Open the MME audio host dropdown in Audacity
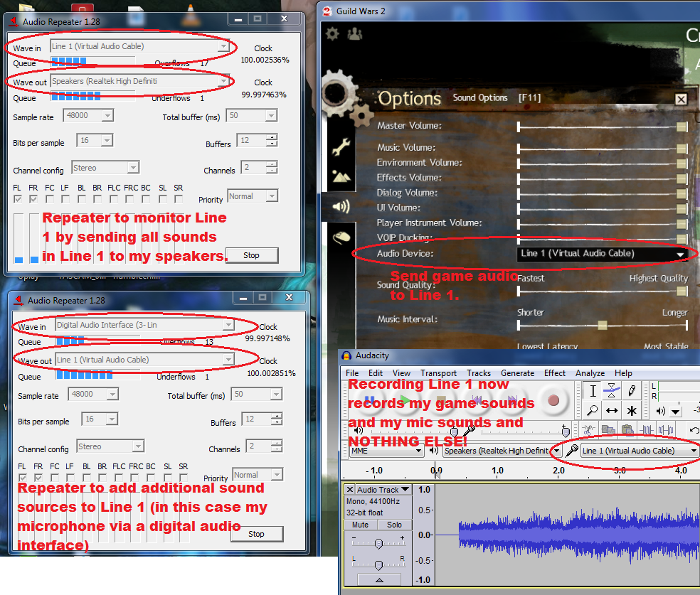Screen dimensions: 700x595 click(x=386, y=451)
